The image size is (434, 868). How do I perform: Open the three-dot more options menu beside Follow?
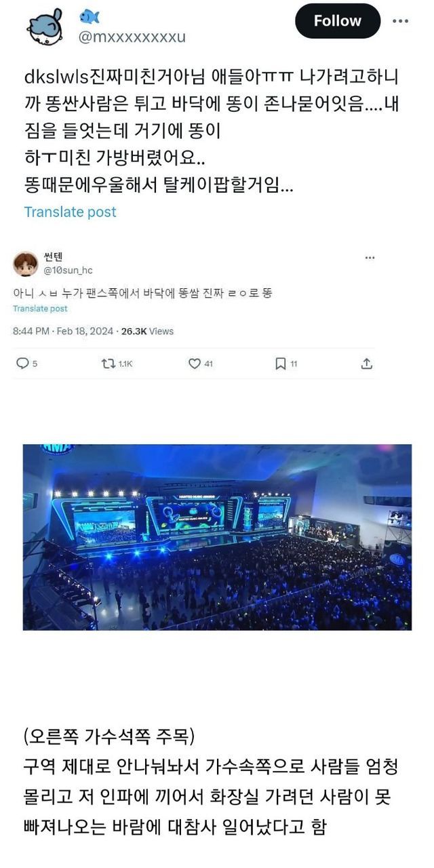click(401, 21)
